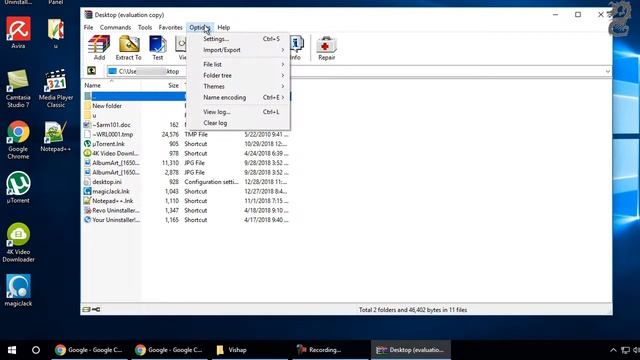The width and height of the screenshot is (640, 360).
Task: Open the Favorites menu
Action: pyautogui.click(x=171, y=27)
